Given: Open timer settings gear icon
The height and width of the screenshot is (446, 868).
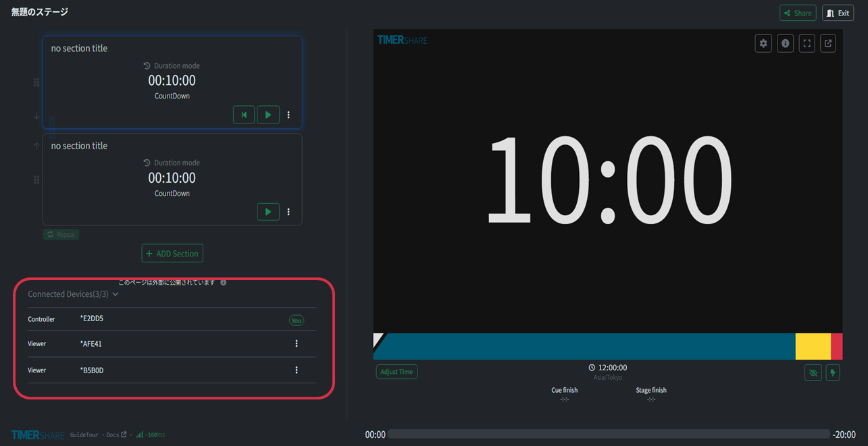Looking at the screenshot, I should [763, 44].
